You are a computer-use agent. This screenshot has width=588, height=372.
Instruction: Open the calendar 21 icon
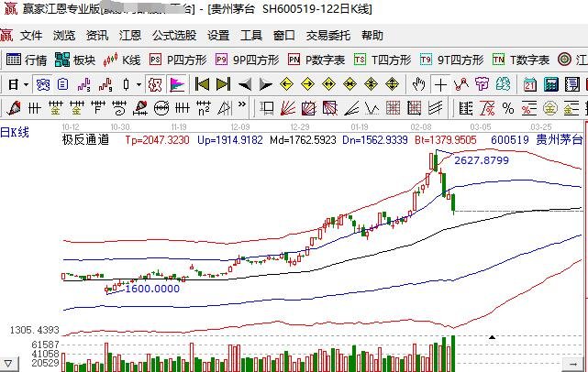[x=530, y=85]
